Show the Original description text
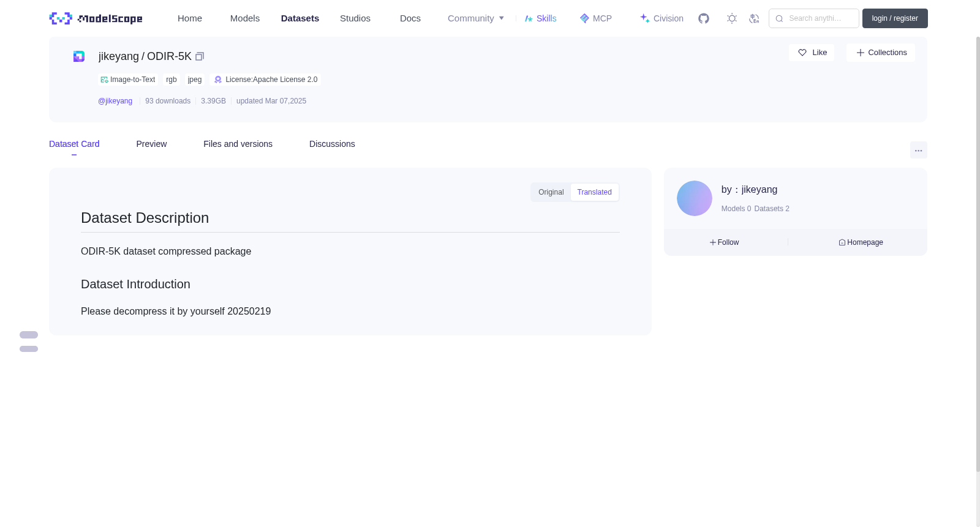 [x=551, y=192]
